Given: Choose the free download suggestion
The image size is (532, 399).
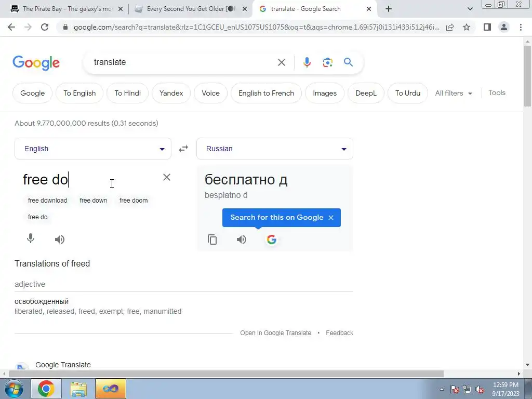Looking at the screenshot, I should (47, 201).
